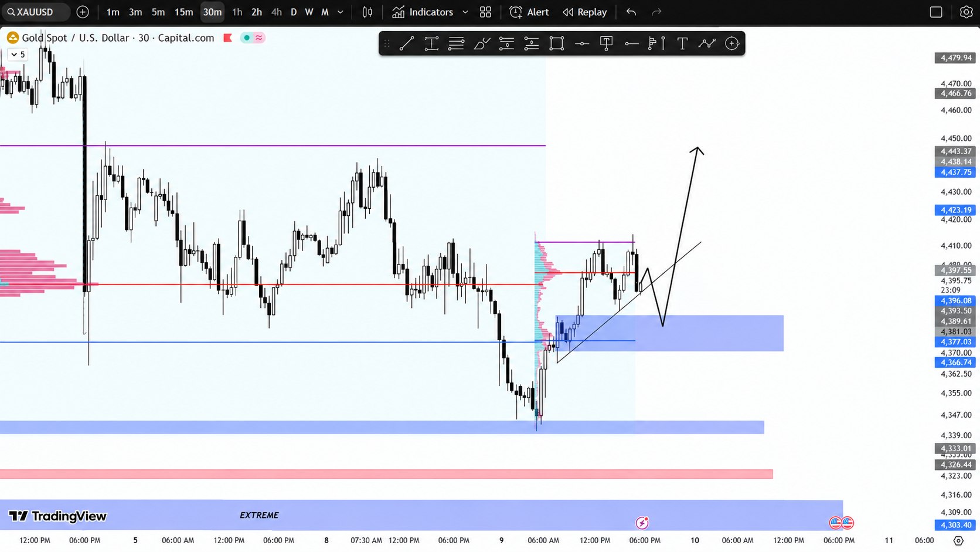The width and height of the screenshot is (980, 552).
Task: Open time axis settings gear bottom right
Action: point(958,540)
